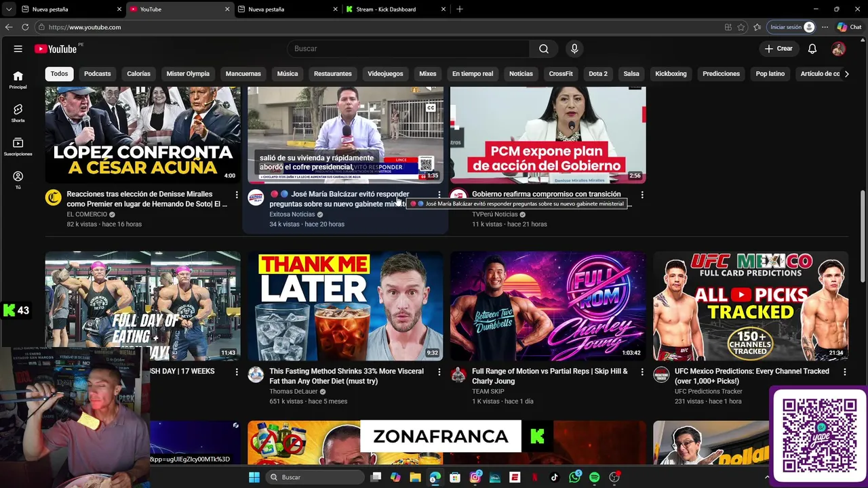This screenshot has height=488, width=868.
Task: Open the tab actions menu icon
Action: (7, 9)
